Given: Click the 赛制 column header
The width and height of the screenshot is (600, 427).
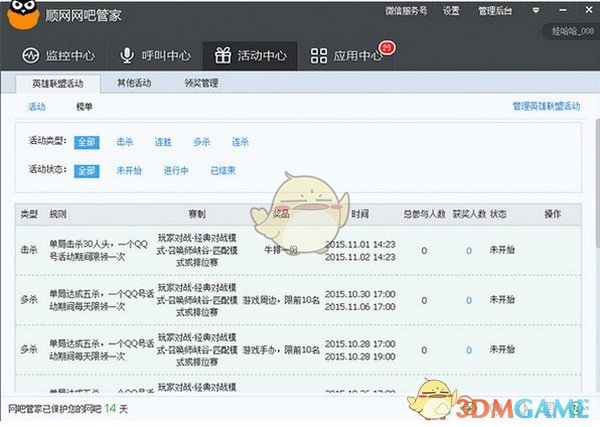Looking at the screenshot, I should click(197, 214).
